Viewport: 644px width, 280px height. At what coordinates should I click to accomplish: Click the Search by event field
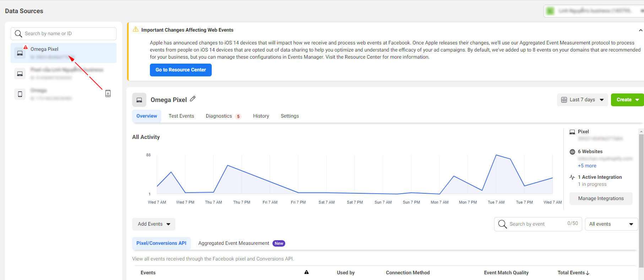click(538, 224)
